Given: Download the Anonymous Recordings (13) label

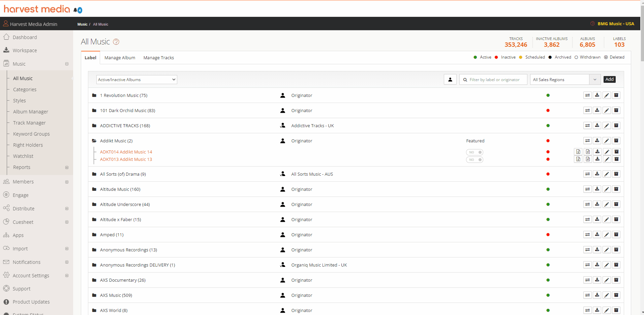Looking at the screenshot, I should (597, 250).
